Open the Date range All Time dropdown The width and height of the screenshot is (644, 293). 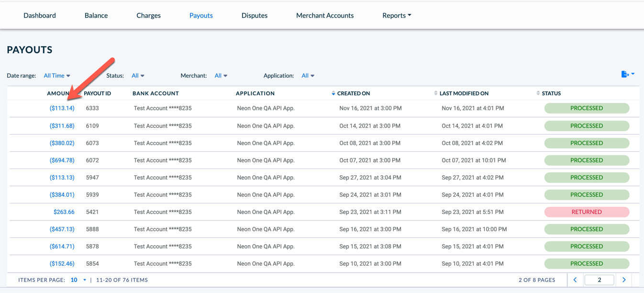click(56, 75)
